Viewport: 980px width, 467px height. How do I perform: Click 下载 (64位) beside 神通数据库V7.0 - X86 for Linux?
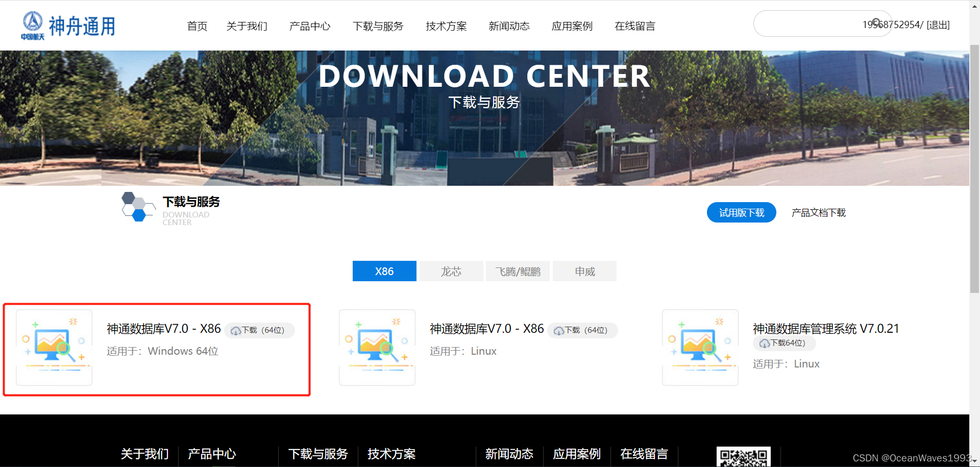click(x=583, y=330)
